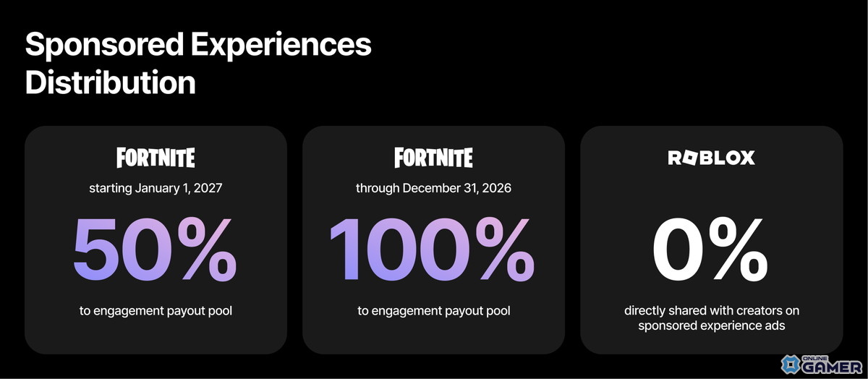
Task: Click the Fortnite logo above the 100% figure
Action: [x=433, y=158]
